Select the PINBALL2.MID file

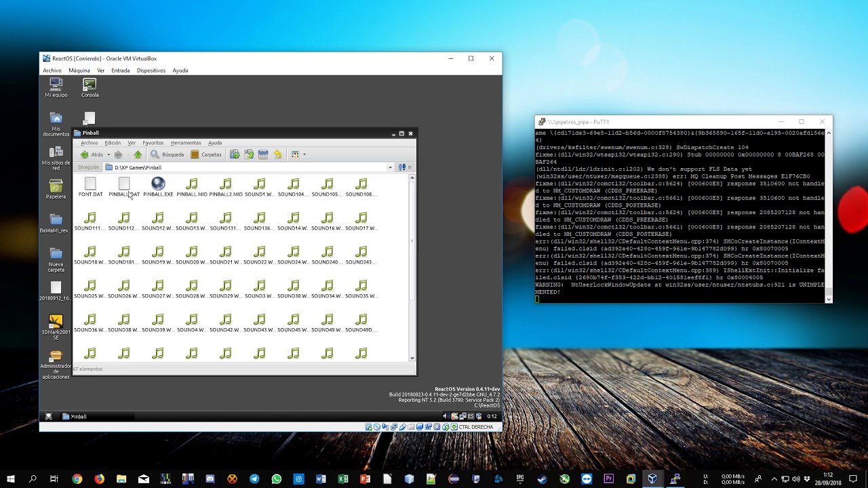click(x=226, y=188)
